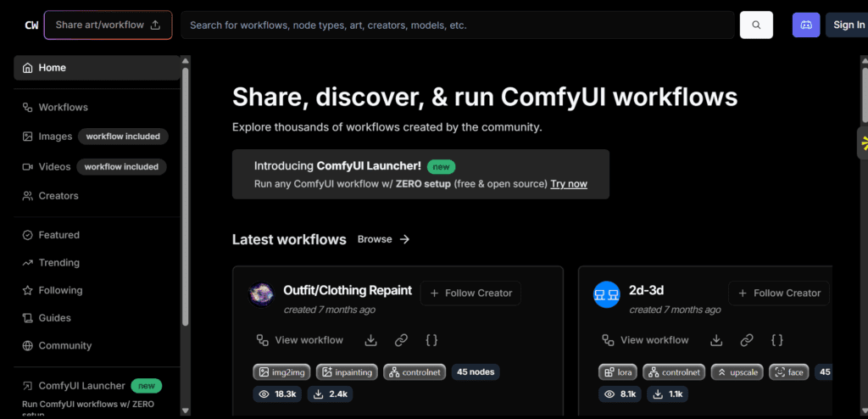The height and width of the screenshot is (419, 868).
Task: Follow creator of Outfit/Clothing Repaint
Action: (x=470, y=293)
